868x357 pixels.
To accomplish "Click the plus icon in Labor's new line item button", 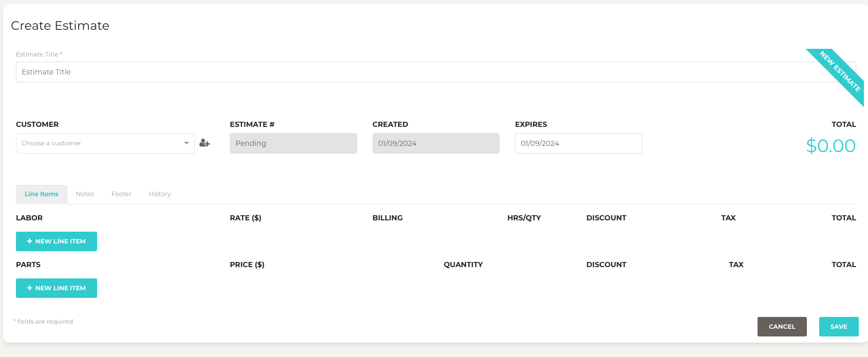I will 30,241.
